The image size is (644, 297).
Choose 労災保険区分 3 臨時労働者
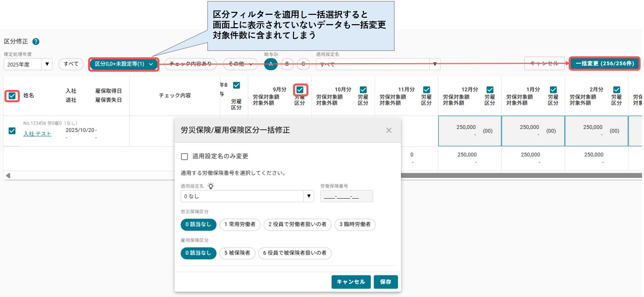pos(355,225)
